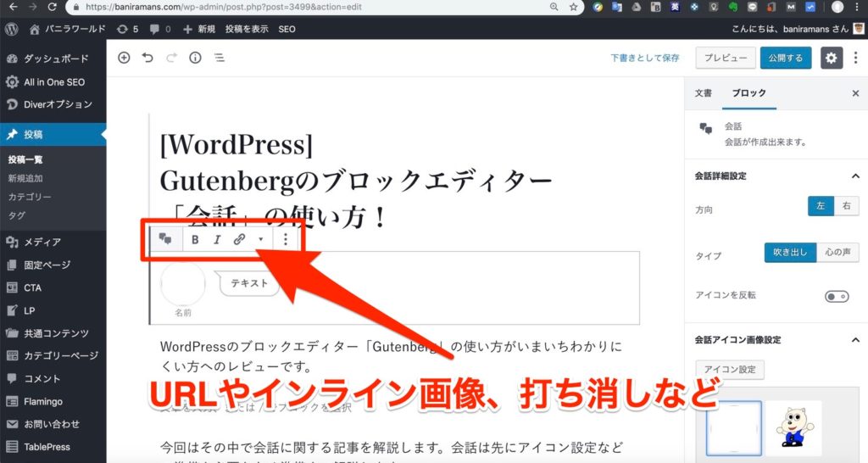Go to 投稿一覧
The image size is (868, 463).
click(x=25, y=159)
